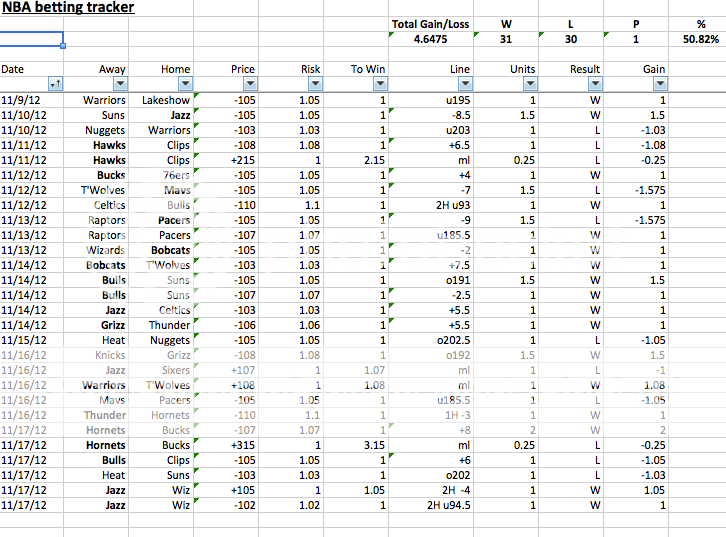Select the 'NBA betting tracker' title cell

click(x=68, y=7)
